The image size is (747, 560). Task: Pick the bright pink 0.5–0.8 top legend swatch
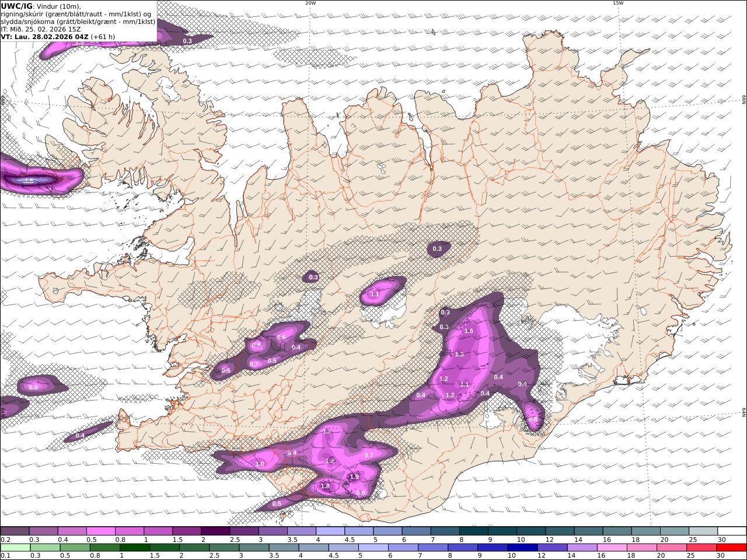100,531
